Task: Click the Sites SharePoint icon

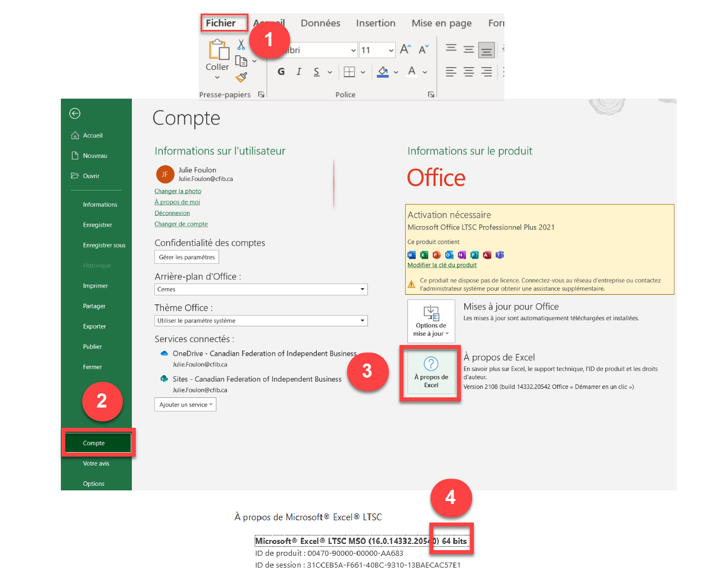Action: (164, 379)
